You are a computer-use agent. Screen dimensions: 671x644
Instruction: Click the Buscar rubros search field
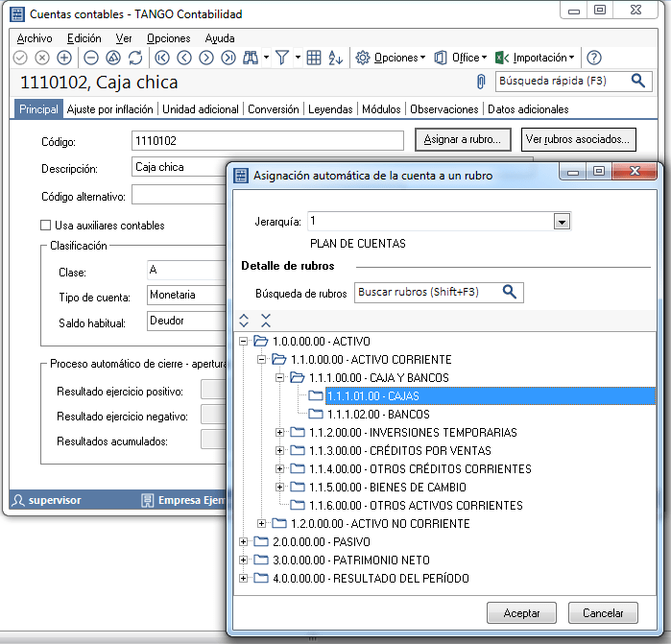click(x=427, y=292)
